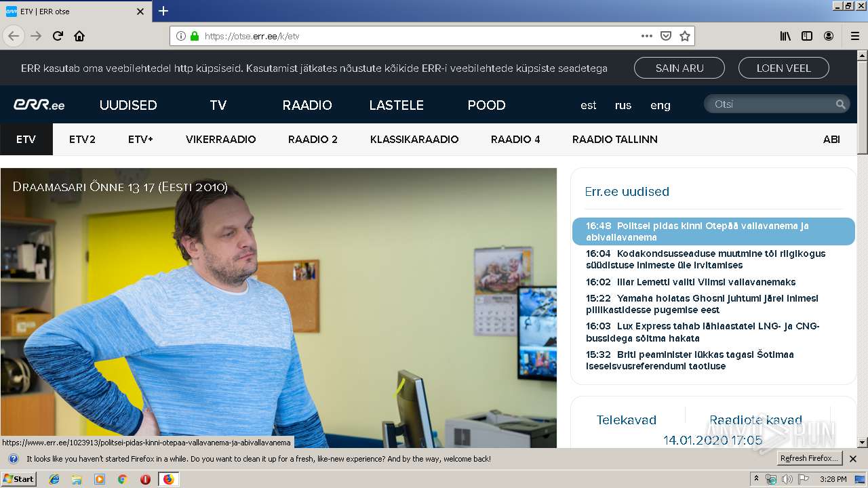
Task: Click the search magnifier icon
Action: (x=840, y=104)
